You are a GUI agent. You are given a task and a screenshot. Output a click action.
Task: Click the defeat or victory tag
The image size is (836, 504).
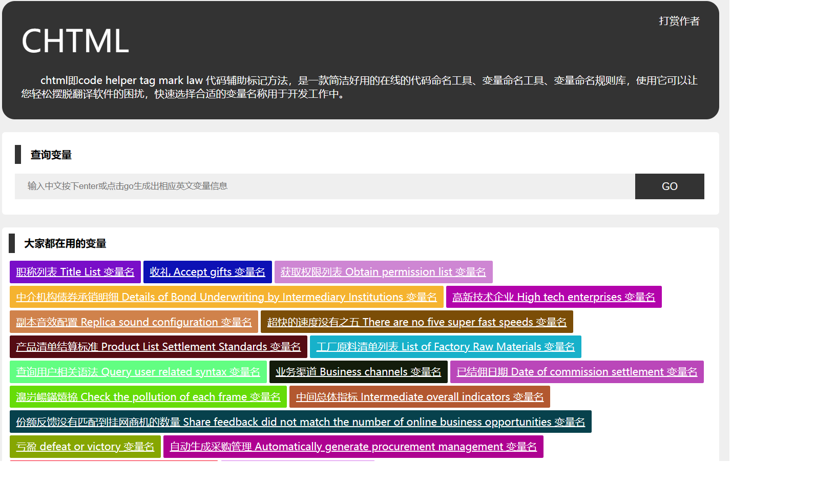point(85,447)
